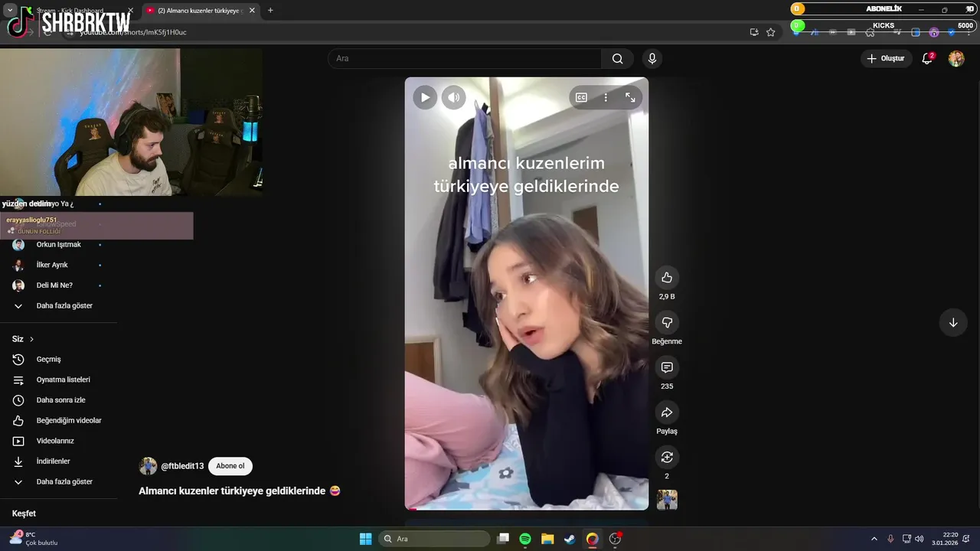This screenshot has height=551, width=980.
Task: Open the weather widget 8°C Çok bulutlu
Action: click(34, 539)
